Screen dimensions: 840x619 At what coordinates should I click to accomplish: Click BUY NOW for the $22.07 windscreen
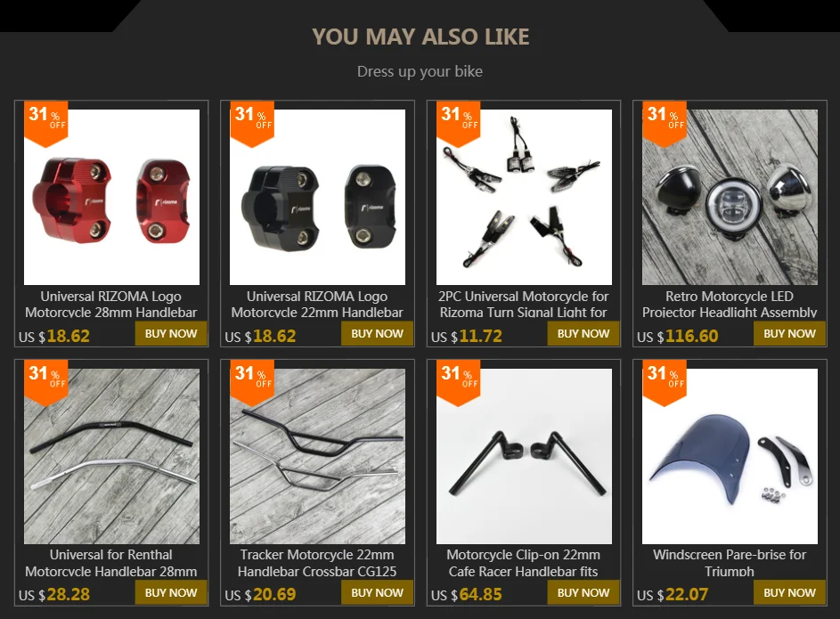[x=789, y=593]
